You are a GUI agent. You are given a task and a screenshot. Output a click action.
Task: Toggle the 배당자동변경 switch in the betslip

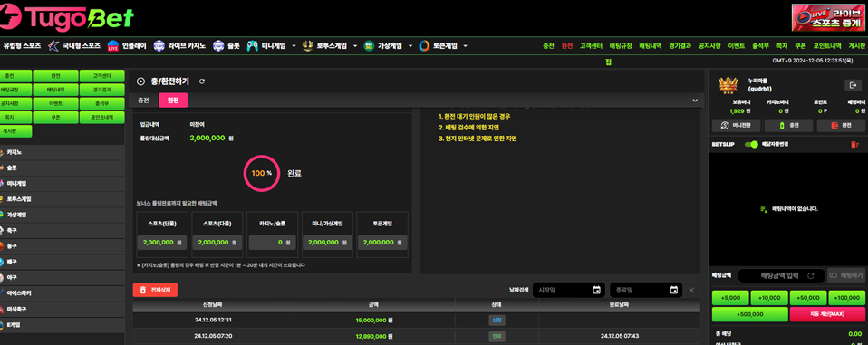(752, 144)
